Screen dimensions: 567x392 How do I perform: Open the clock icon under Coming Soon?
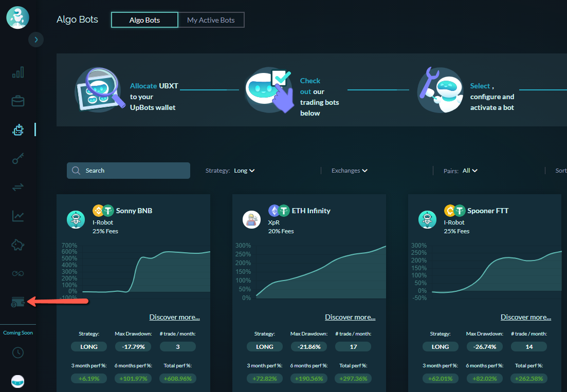[18, 352]
